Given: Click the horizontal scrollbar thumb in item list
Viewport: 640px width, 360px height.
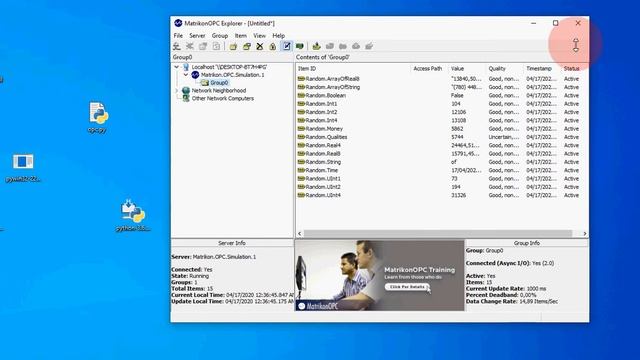Looking at the screenshot, I should click(438, 233).
